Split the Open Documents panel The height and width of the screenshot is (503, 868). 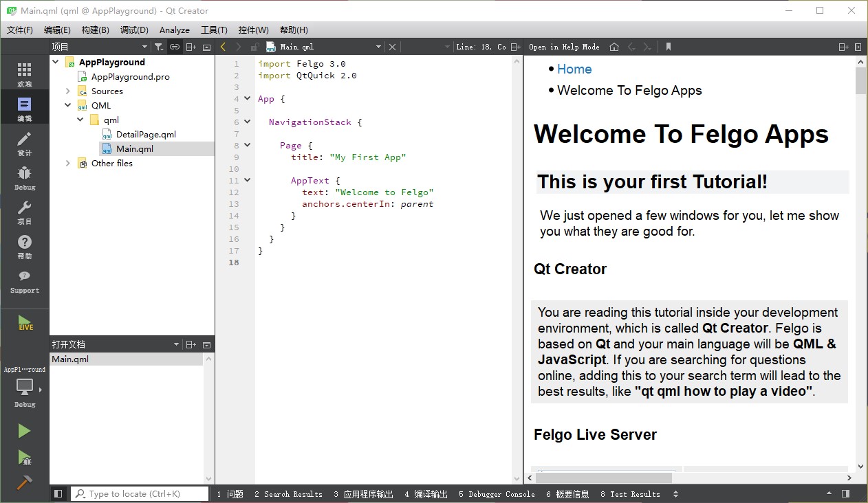click(x=191, y=344)
